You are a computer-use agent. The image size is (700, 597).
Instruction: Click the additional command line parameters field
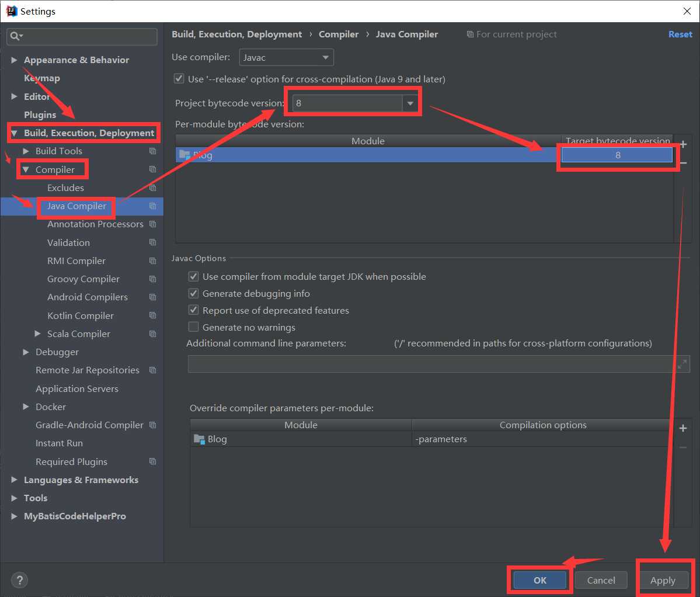[x=431, y=364]
